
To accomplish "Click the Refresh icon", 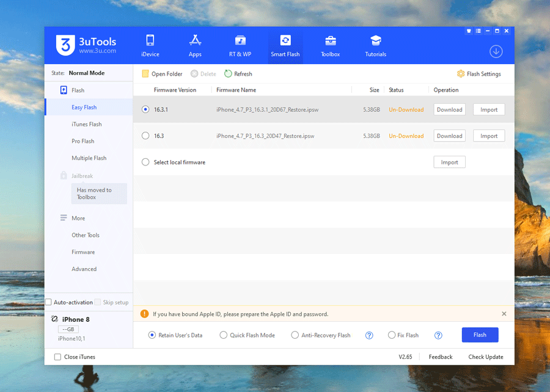I will pyautogui.click(x=228, y=74).
